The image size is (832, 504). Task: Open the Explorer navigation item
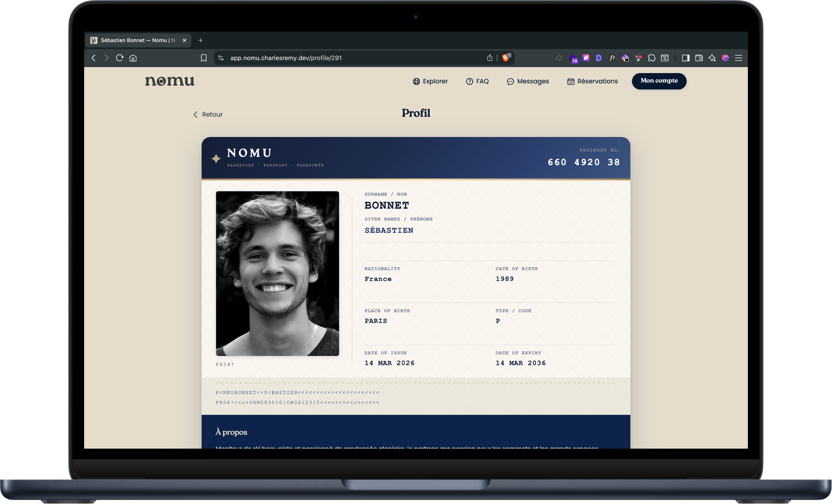430,81
